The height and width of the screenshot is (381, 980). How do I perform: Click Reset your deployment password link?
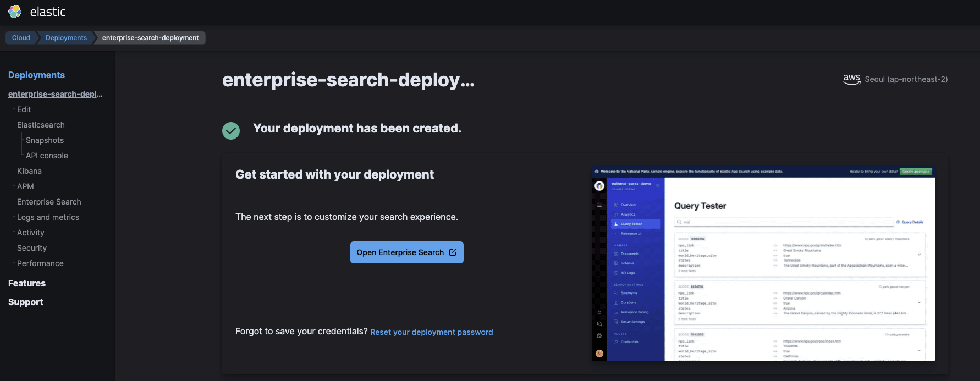[x=431, y=332]
